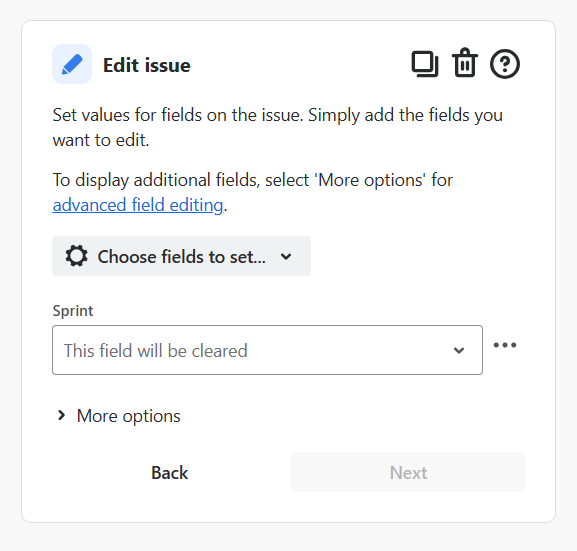Click the Sprint field label
The height and width of the screenshot is (551, 577).
coord(73,311)
